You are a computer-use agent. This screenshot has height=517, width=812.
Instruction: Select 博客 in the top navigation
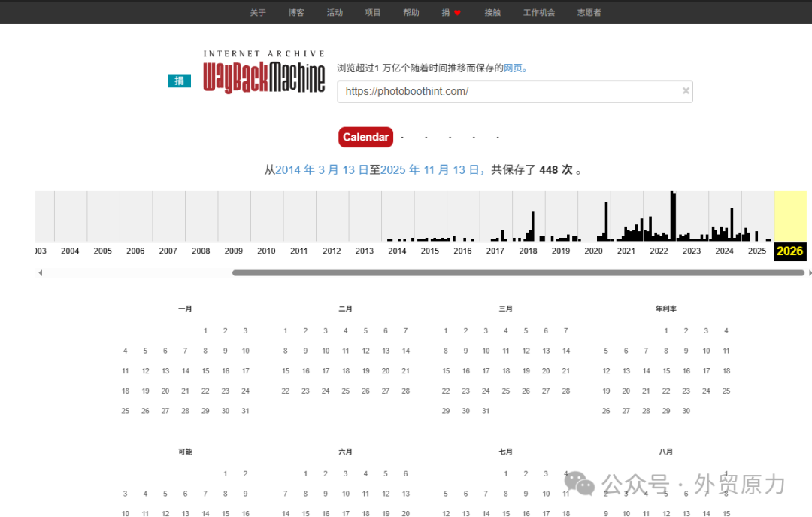click(296, 12)
